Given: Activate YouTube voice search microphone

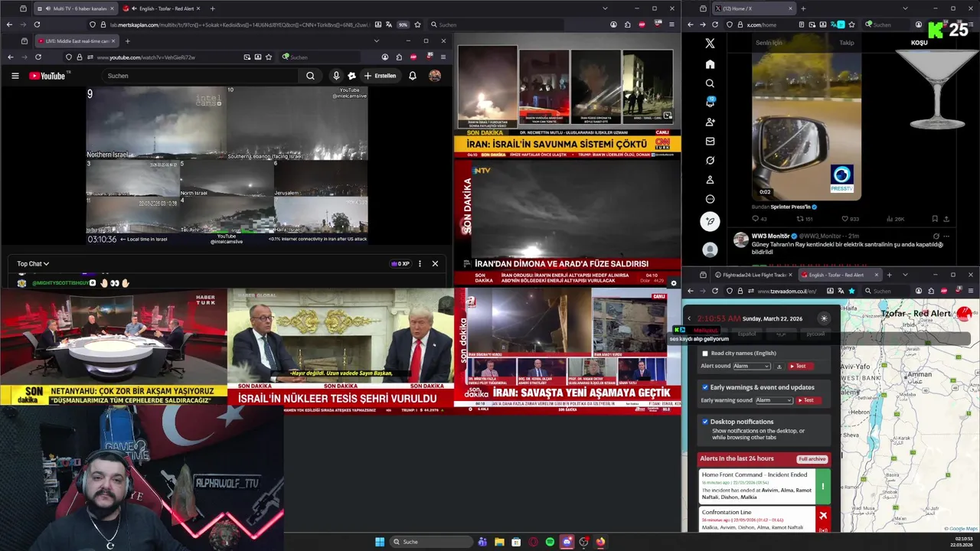Looking at the screenshot, I should (336, 76).
